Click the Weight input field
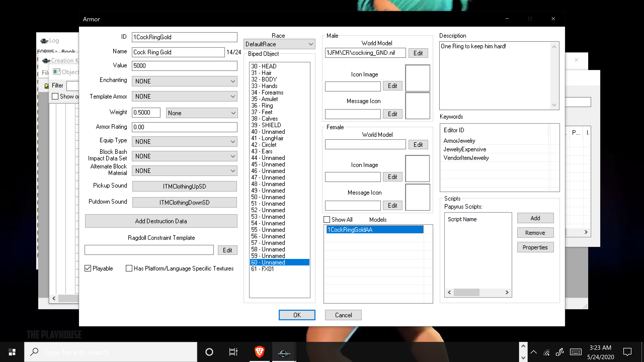The width and height of the screenshot is (644, 362). click(146, 112)
